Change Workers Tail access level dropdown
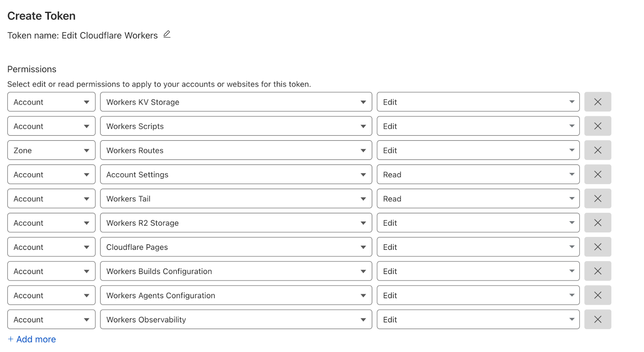This screenshot has width=644, height=352. [x=478, y=198]
